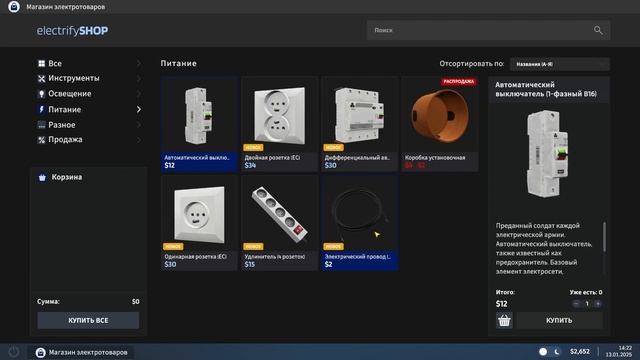Screen dimensions: 640x360
Task: Click the Корзина basket icon
Action: tap(42, 178)
